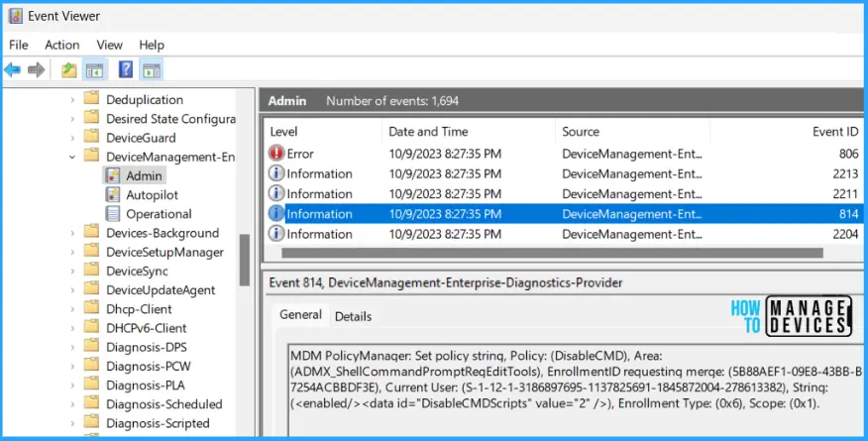
Task: Click the Up one level folder icon
Action: click(69, 69)
